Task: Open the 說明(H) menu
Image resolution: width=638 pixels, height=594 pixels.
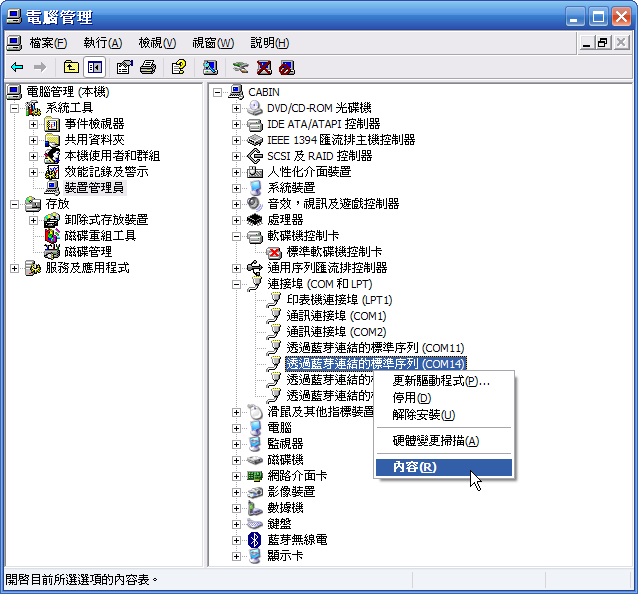Action: tap(269, 43)
